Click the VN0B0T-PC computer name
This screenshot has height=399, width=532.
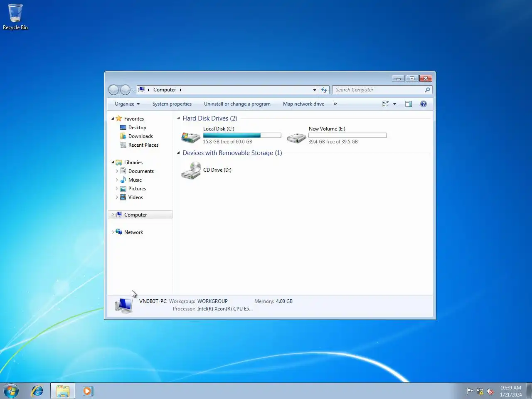coord(153,301)
